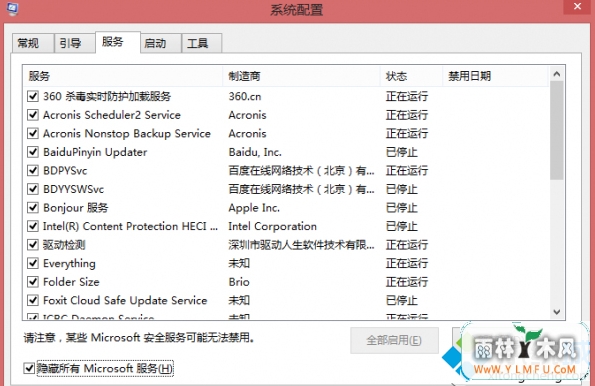Image resolution: width=595 pixels, height=386 pixels.
Task: Toggle the BDYYSWSvc checkbox
Action: (x=33, y=189)
